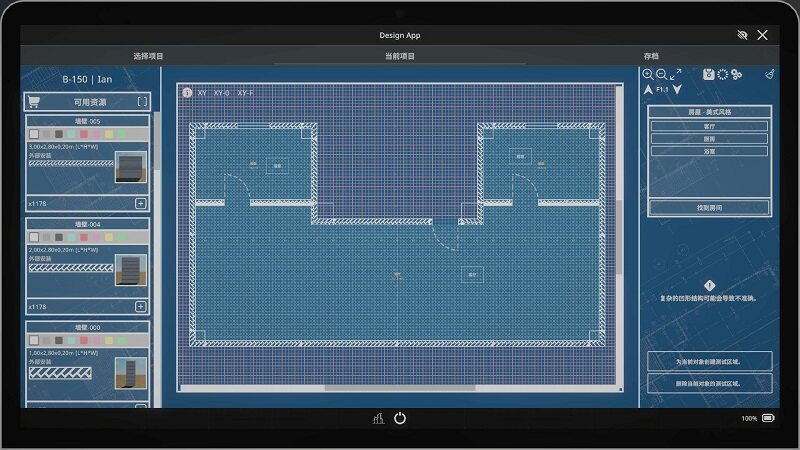This screenshot has height=450, width=800.
Task: Select the XY-F view mode
Action: [x=245, y=93]
